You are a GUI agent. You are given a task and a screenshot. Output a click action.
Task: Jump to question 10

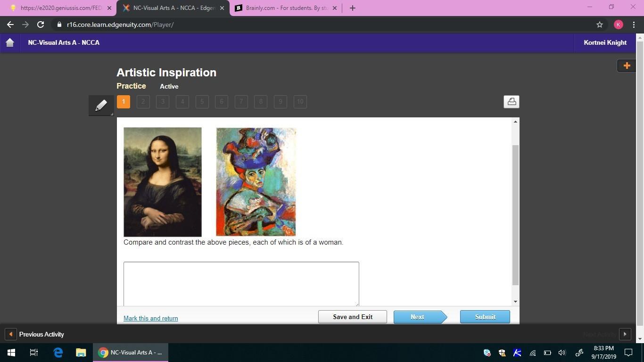coord(300,102)
